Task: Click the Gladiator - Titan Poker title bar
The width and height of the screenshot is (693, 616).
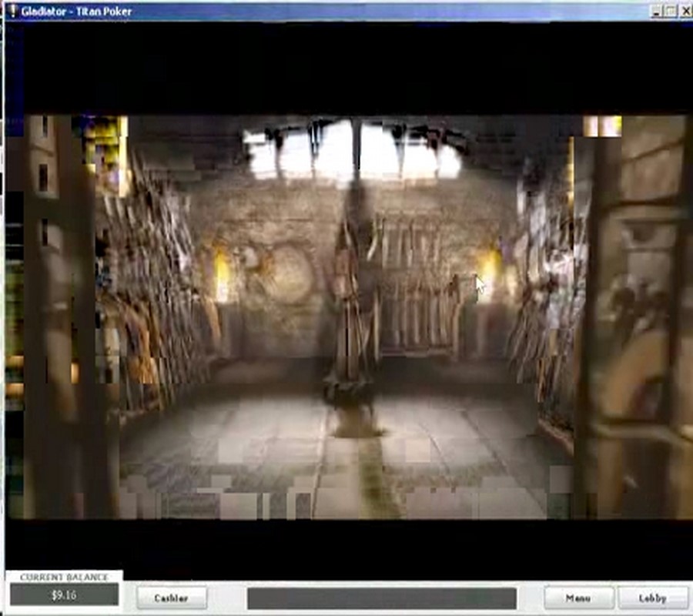Action: point(308,11)
